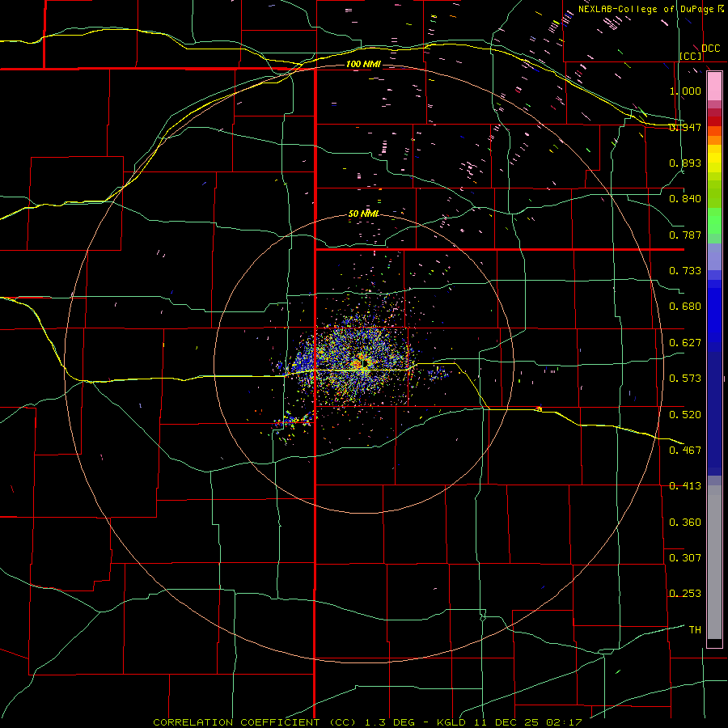The image size is (728, 728).
Task: Click the TH threshold label
Action: click(x=695, y=630)
